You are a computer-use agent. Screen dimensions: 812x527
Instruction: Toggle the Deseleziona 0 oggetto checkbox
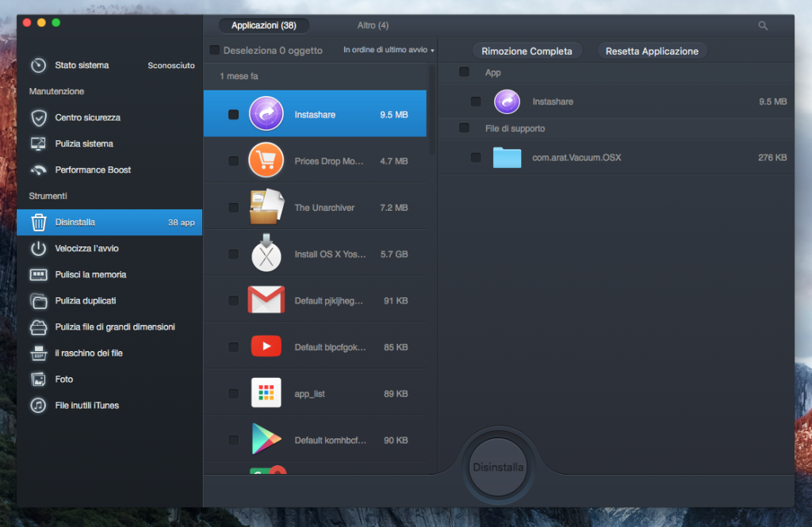point(214,50)
